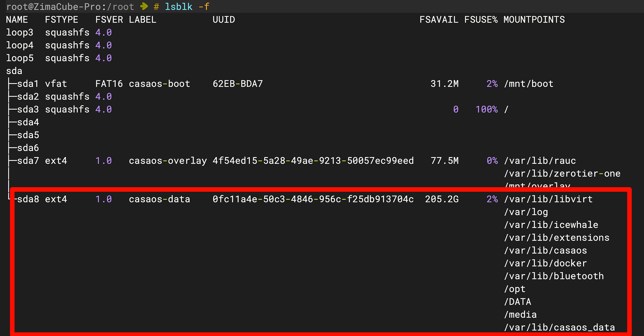Click the NAME column header
644x336 pixels.
(x=17, y=20)
